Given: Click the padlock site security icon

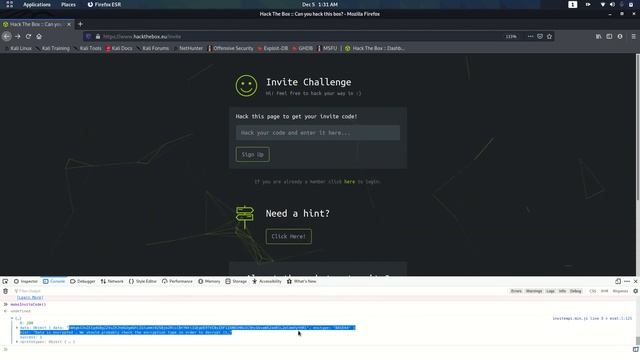Looking at the screenshot, I should coord(98,36).
